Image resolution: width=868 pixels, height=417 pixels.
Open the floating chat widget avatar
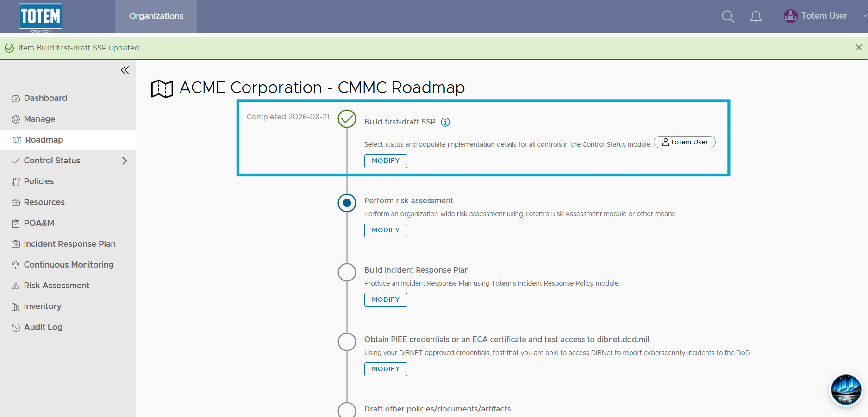pos(846,390)
